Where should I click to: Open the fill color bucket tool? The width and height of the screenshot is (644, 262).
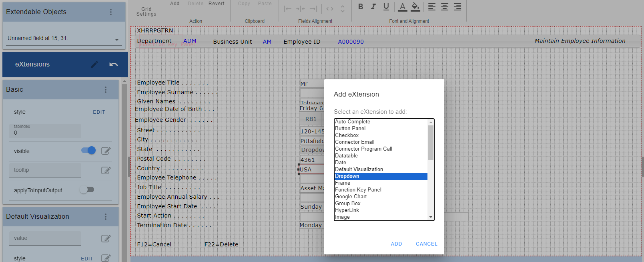[x=415, y=7]
